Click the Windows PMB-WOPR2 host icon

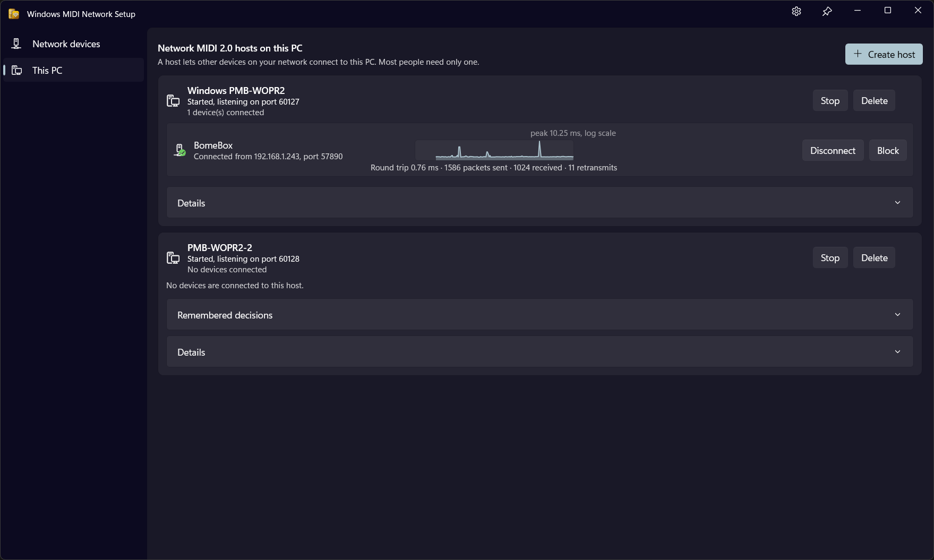coord(173,101)
